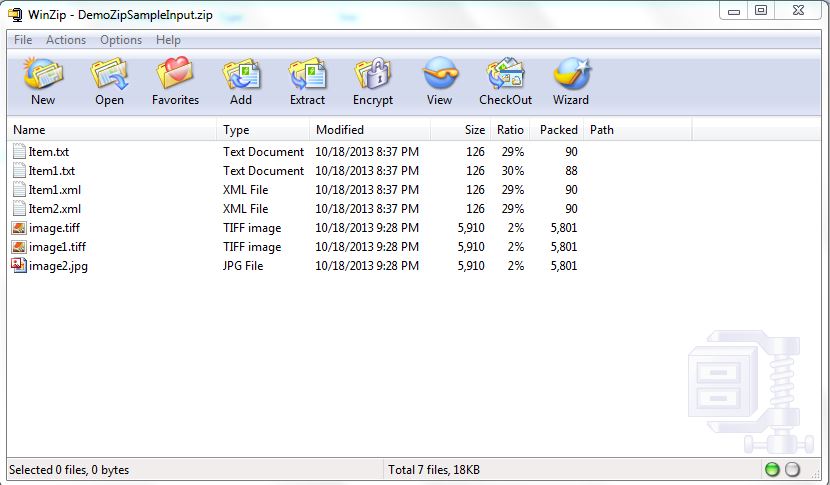Maximize the WinZip window
830x485 pixels.
pos(761,11)
